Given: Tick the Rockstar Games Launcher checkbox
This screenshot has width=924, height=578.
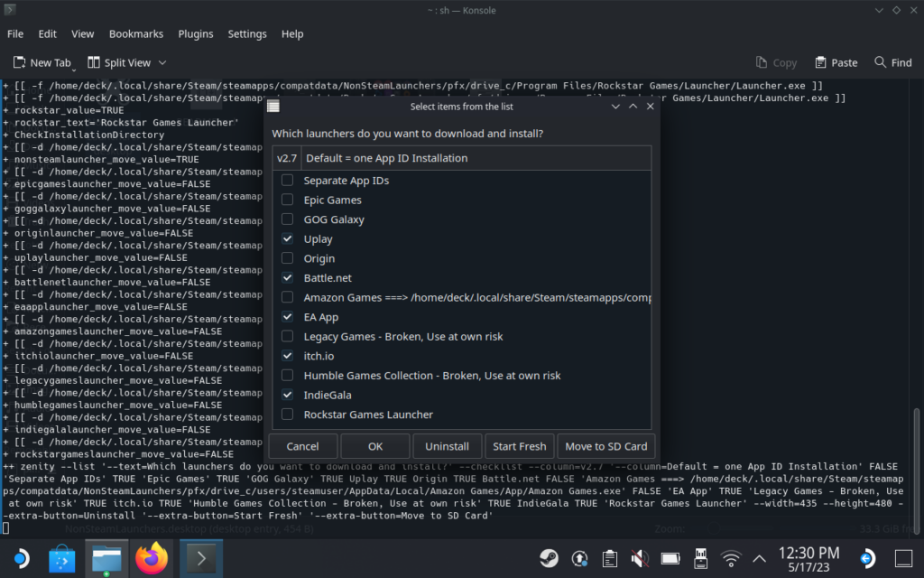Looking at the screenshot, I should click(x=287, y=415).
